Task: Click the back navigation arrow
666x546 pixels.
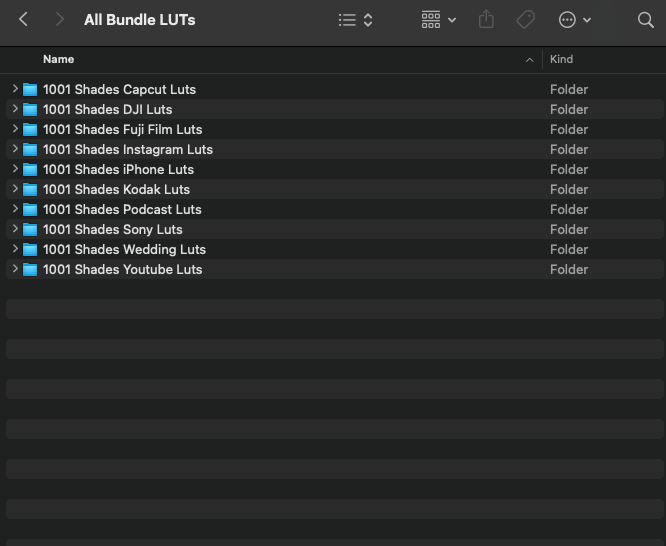Action: coord(23,20)
